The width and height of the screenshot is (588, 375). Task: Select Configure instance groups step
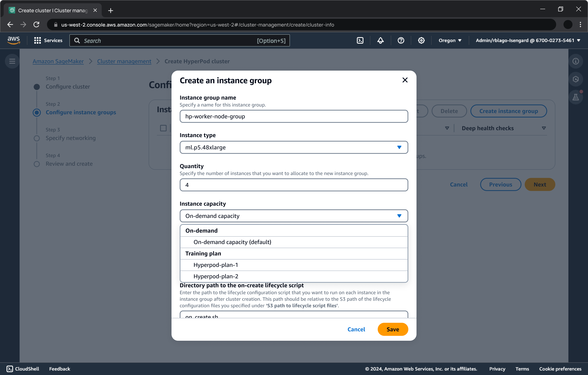[x=81, y=112]
